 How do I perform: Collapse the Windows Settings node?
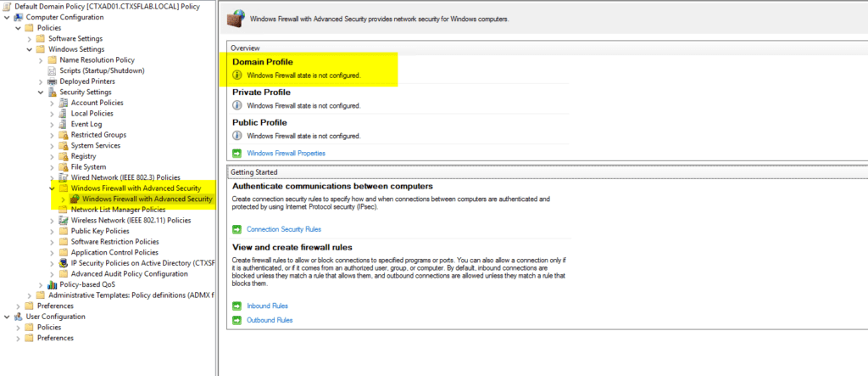pyautogui.click(x=30, y=49)
